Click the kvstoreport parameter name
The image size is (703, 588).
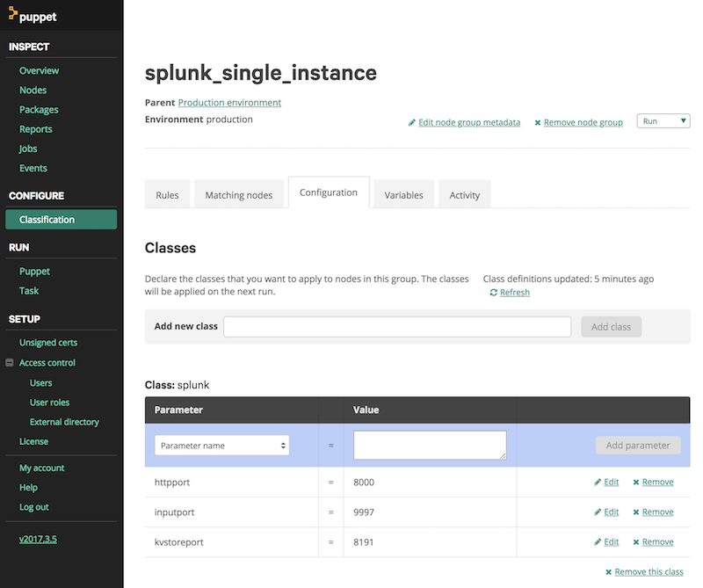[179, 542]
